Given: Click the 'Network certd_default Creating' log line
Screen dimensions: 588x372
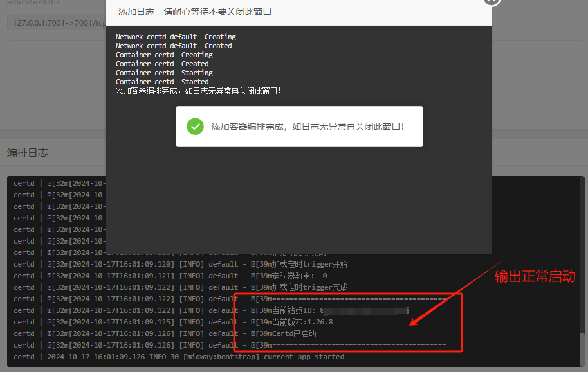Looking at the screenshot, I should click(x=176, y=37).
